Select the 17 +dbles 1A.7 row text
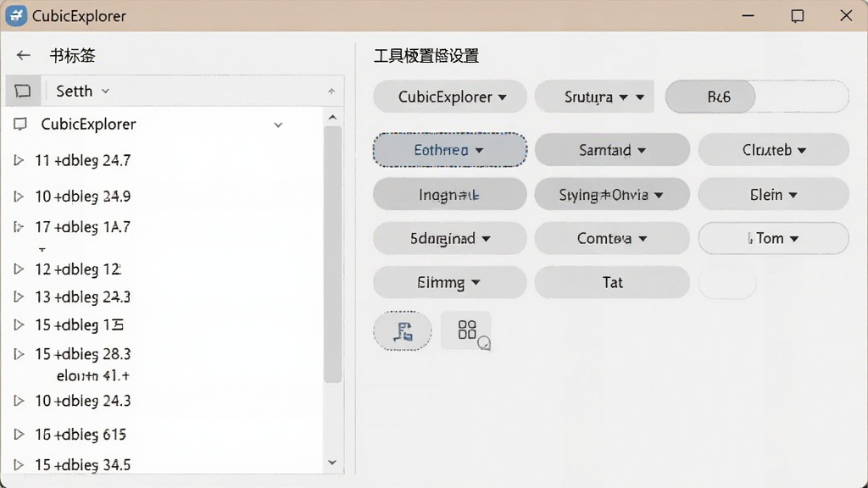Viewport: 868px width, 488px height. [x=83, y=227]
